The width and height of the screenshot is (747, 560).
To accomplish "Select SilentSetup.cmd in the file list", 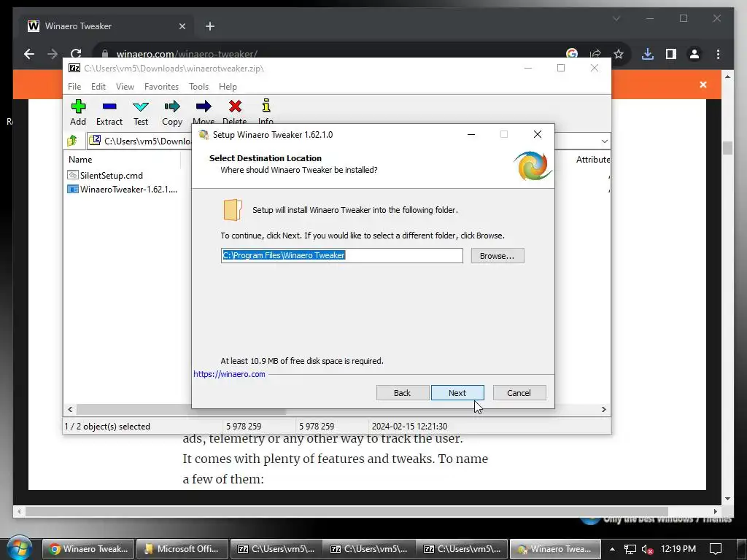I will [105, 175].
